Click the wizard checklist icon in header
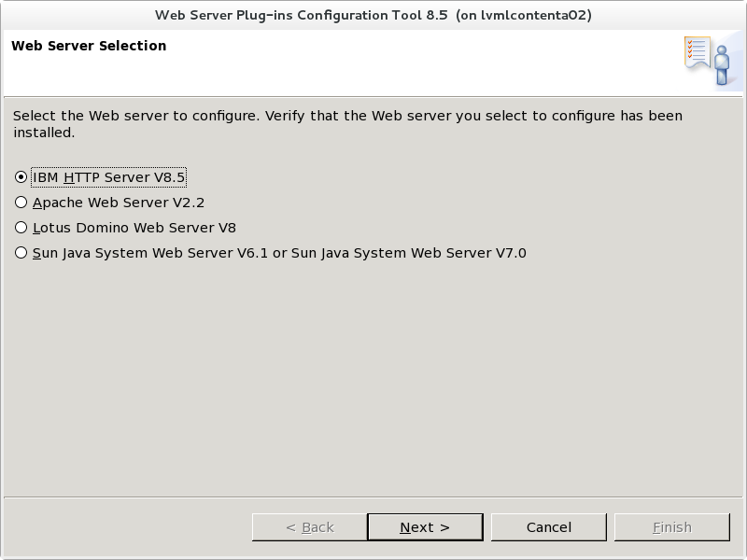The width and height of the screenshot is (747, 560). (698, 53)
